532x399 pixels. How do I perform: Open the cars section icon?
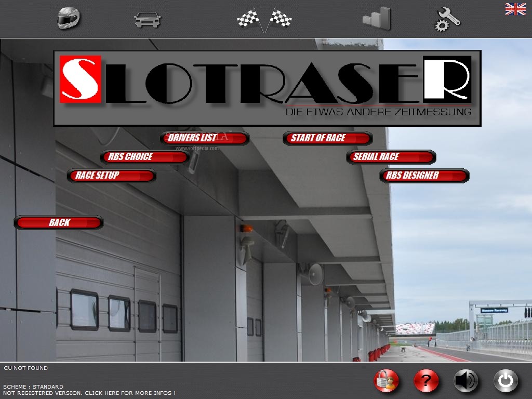[147, 20]
